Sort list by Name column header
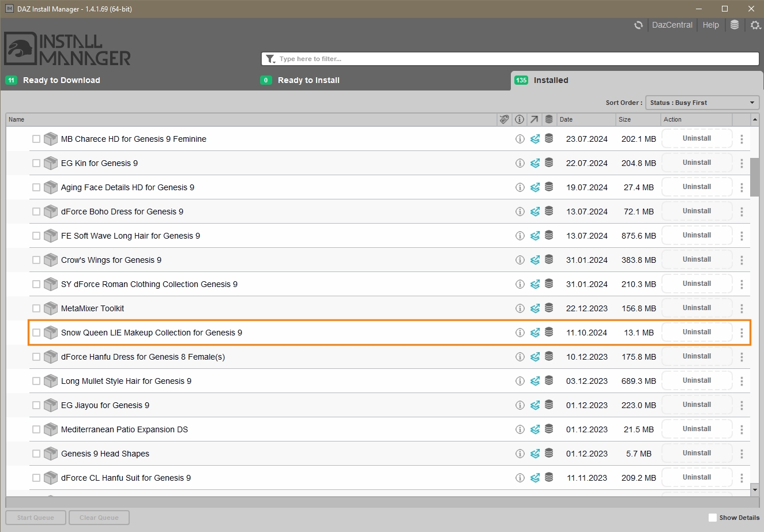 (251, 119)
